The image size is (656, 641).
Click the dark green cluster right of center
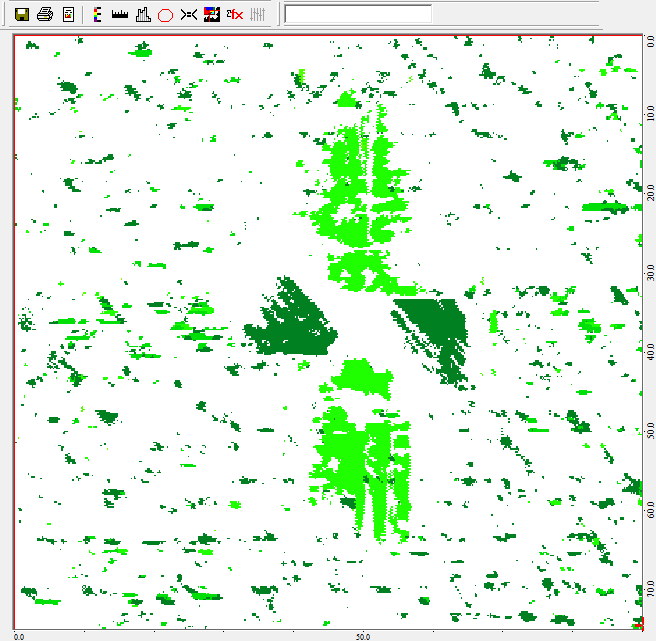click(x=435, y=330)
